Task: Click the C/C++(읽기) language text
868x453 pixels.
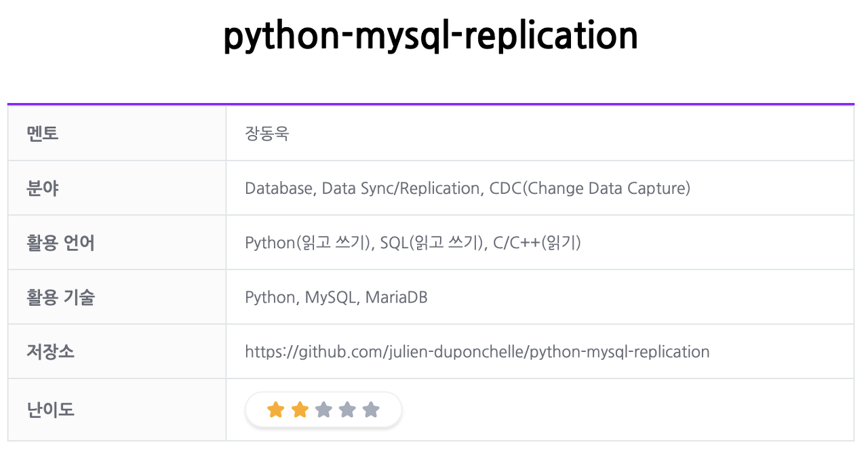Action: click(x=536, y=243)
